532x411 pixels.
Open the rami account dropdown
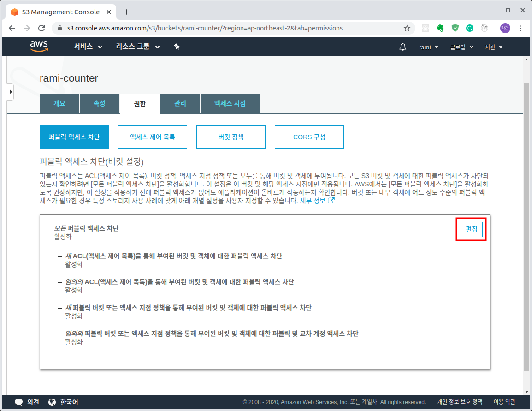429,47
